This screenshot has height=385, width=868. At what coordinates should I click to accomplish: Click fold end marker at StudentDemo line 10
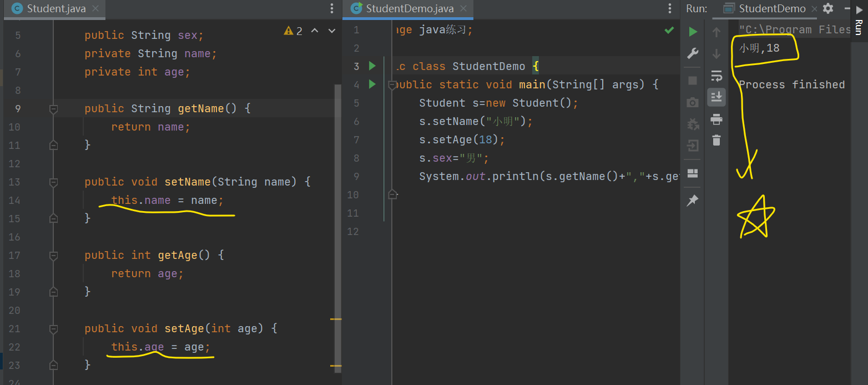(393, 194)
